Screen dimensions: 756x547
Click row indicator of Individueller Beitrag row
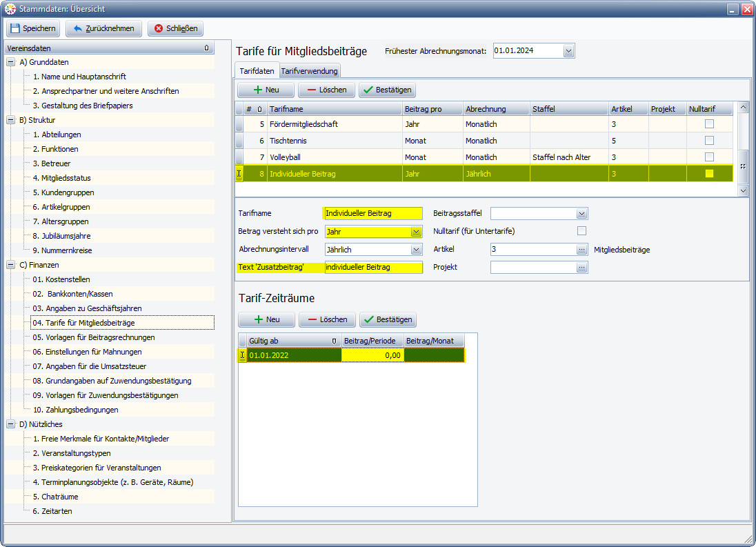coord(239,174)
